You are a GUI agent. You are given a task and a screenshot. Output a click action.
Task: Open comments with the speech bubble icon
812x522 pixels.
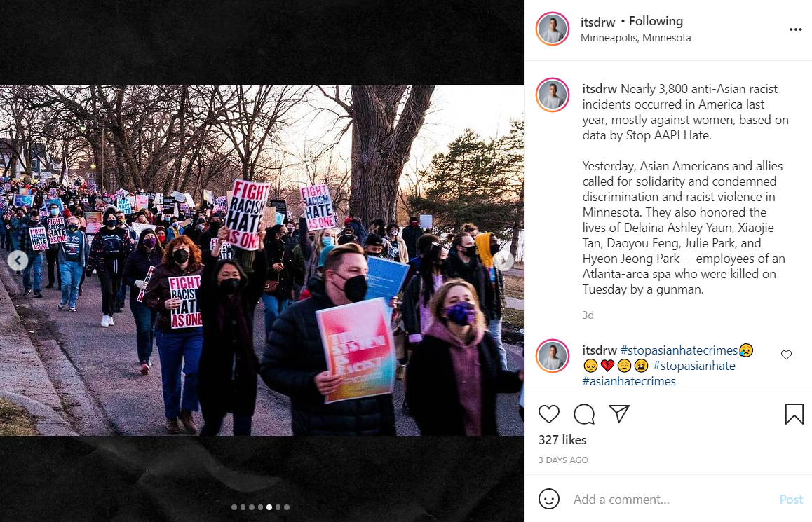click(x=584, y=414)
